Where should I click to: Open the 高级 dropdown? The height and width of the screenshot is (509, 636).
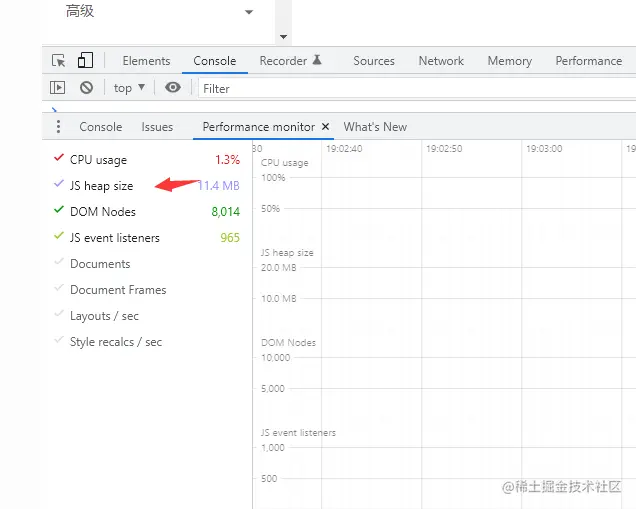pyautogui.click(x=159, y=11)
